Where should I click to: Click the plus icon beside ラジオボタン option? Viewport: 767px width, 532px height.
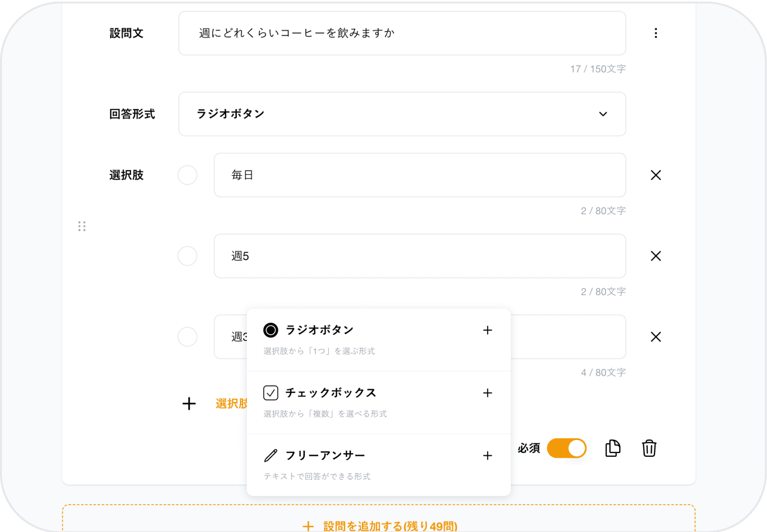click(x=488, y=330)
